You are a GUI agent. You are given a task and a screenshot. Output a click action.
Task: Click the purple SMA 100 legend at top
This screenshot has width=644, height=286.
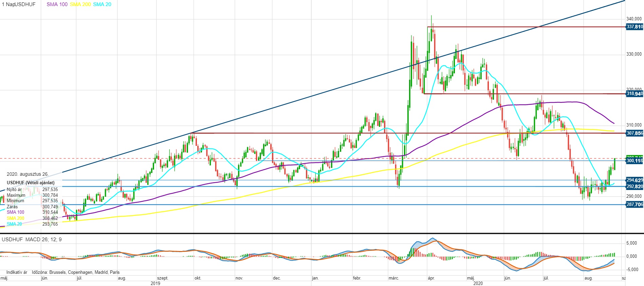click(x=57, y=4)
